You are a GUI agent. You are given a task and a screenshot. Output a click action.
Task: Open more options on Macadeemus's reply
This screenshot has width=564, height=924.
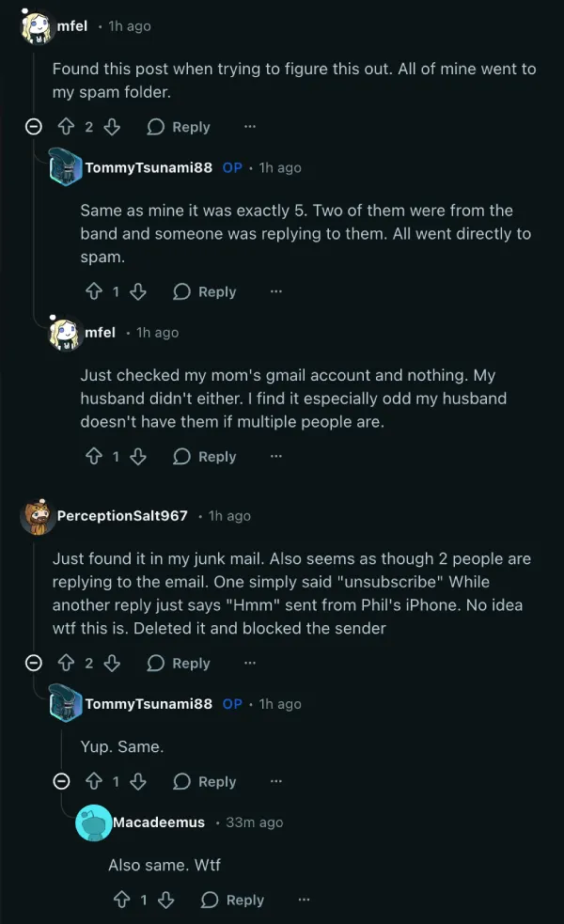304,901
